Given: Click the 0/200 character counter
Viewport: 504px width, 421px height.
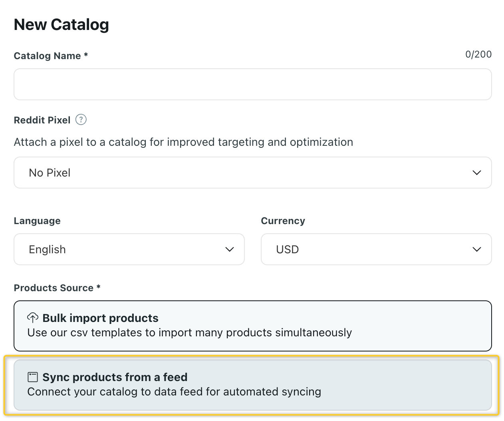Looking at the screenshot, I should pyautogui.click(x=478, y=54).
